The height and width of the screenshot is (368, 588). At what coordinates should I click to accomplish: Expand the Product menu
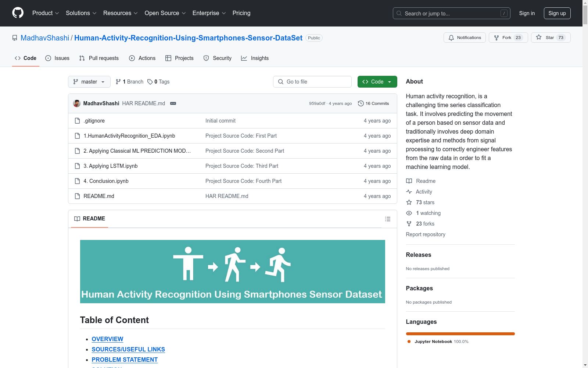coord(46,13)
